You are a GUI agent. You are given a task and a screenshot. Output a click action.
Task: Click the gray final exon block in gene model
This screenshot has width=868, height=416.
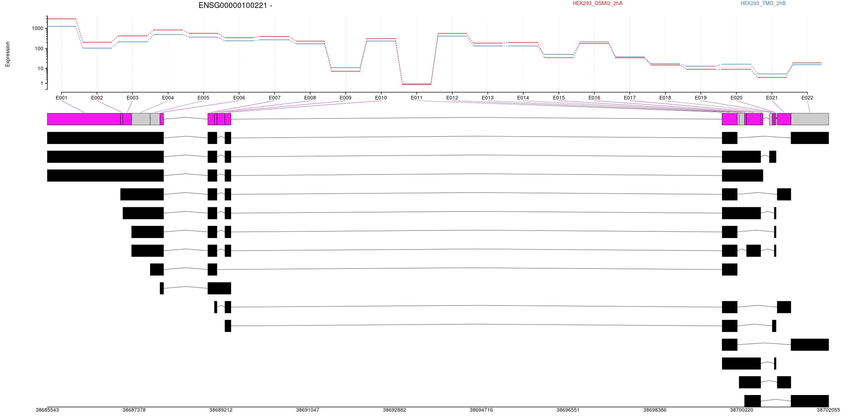click(x=810, y=119)
